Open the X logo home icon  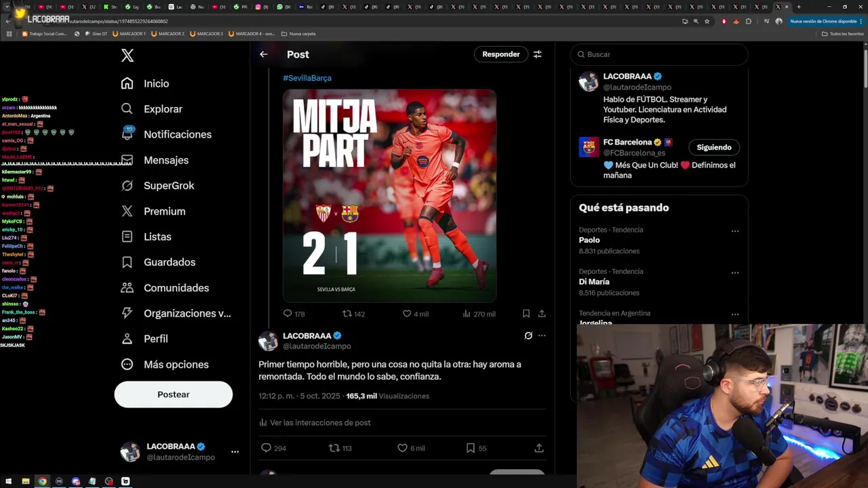coord(127,56)
